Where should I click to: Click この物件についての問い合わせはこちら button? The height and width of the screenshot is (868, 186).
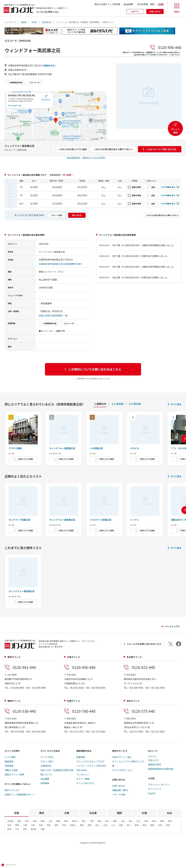pyautogui.click(x=93, y=369)
